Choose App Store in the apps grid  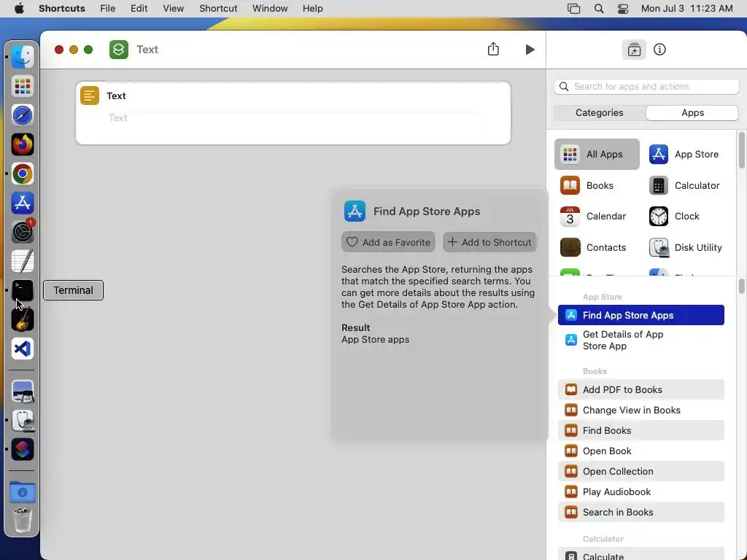pos(684,155)
